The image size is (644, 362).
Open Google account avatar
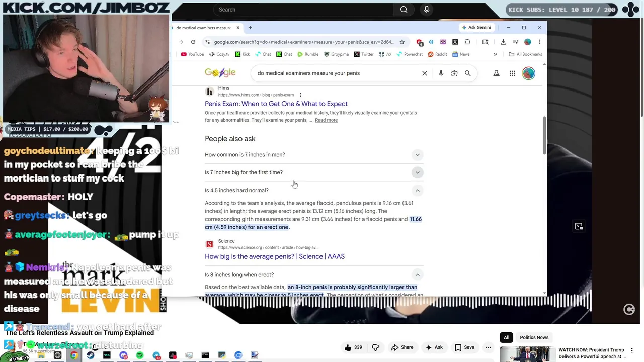click(528, 73)
